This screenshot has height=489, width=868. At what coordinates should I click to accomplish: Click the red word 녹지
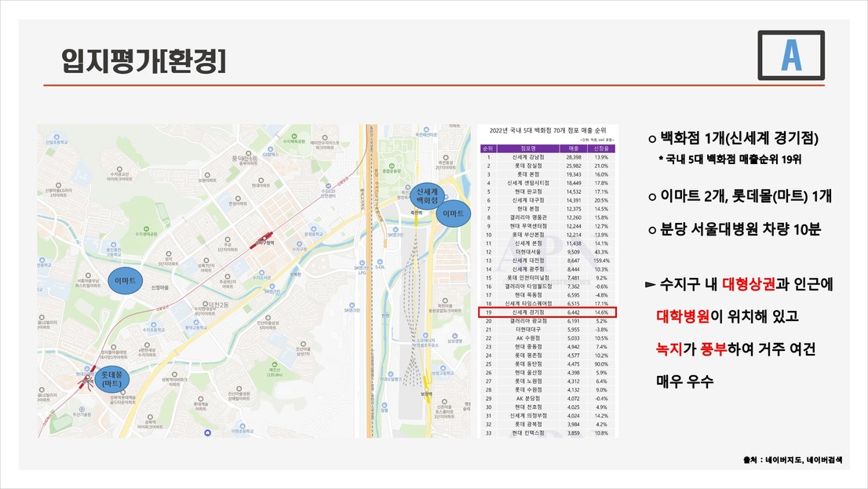pyautogui.click(x=669, y=349)
